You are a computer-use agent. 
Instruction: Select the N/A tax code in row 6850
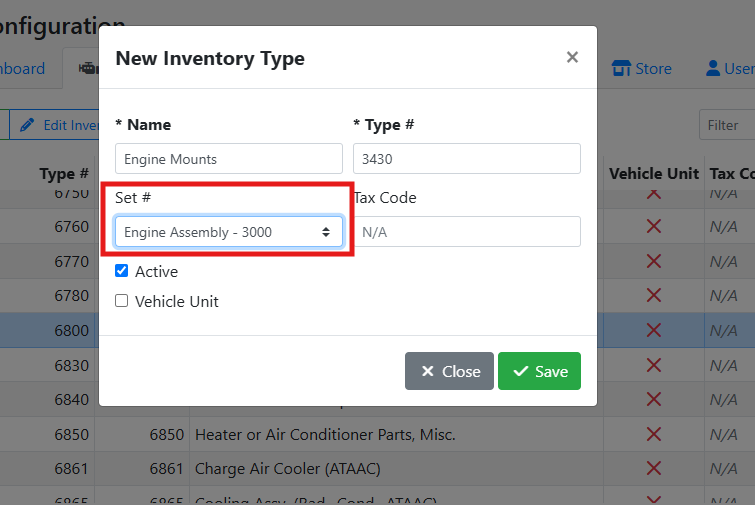click(x=724, y=435)
